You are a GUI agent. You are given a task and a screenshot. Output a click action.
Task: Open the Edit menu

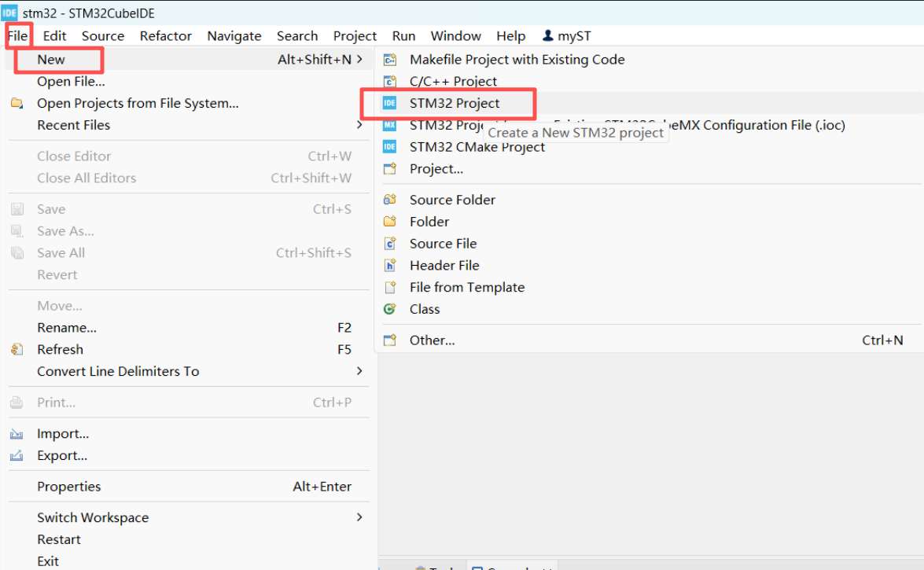pos(55,36)
